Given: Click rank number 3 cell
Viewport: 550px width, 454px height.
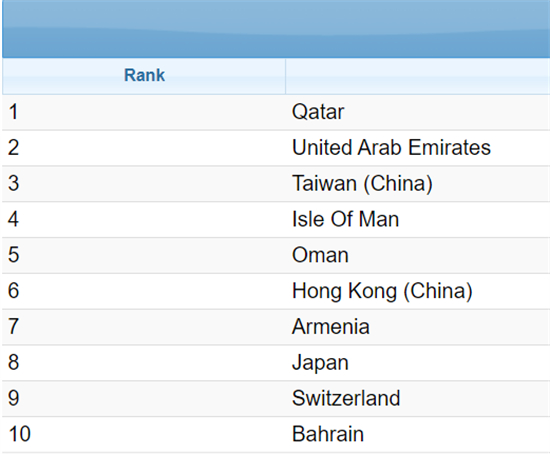Looking at the screenshot, I should [144, 183].
